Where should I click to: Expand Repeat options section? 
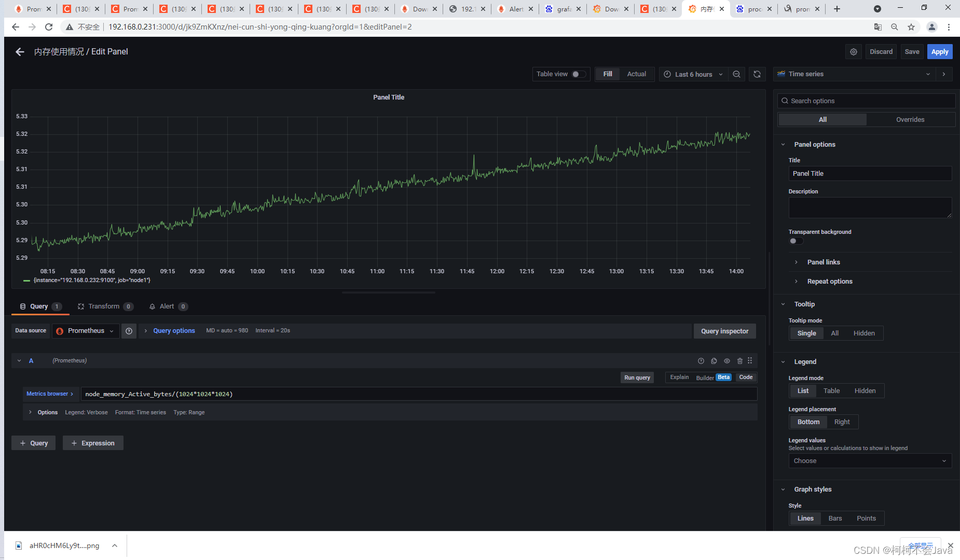pyautogui.click(x=830, y=282)
